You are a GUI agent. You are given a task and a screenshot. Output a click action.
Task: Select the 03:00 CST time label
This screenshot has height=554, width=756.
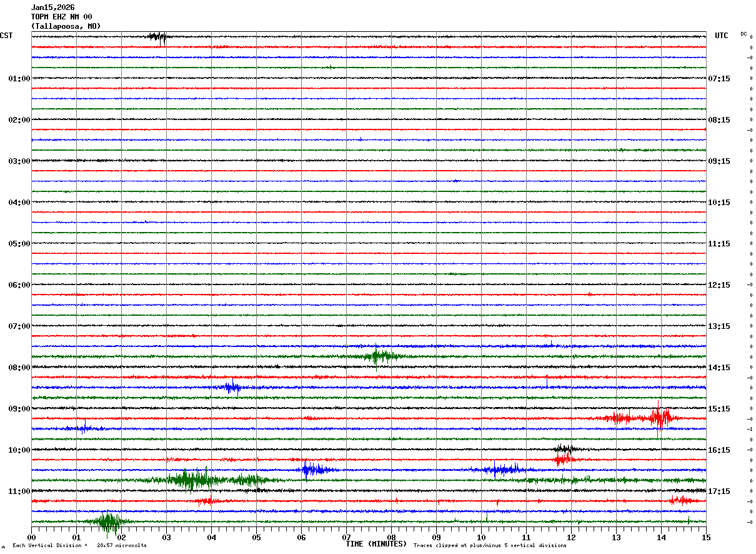tap(19, 161)
